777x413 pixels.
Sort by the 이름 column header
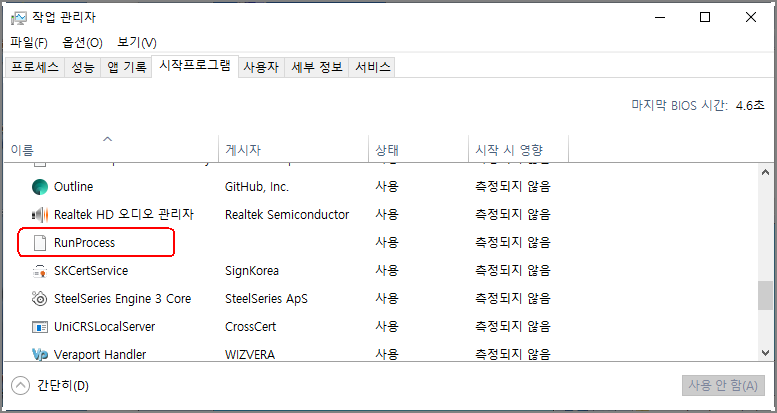[x=111, y=148]
